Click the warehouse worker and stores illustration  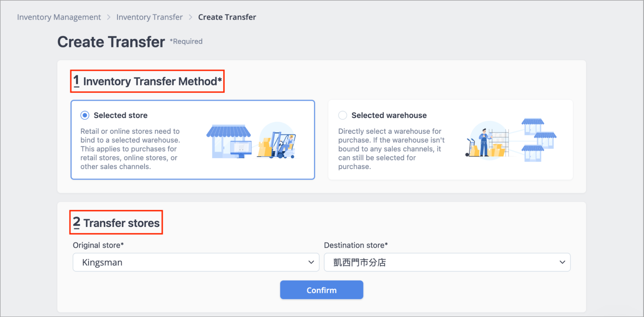pos(511,140)
